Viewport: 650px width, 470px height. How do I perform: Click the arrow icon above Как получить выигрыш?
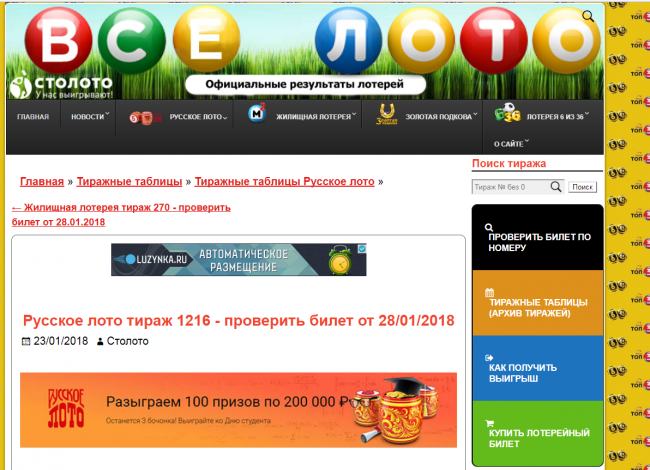(x=489, y=358)
